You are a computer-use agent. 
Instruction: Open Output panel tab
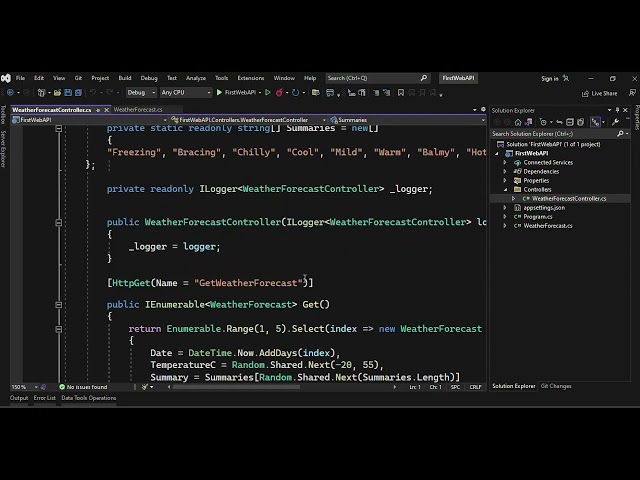[19, 398]
